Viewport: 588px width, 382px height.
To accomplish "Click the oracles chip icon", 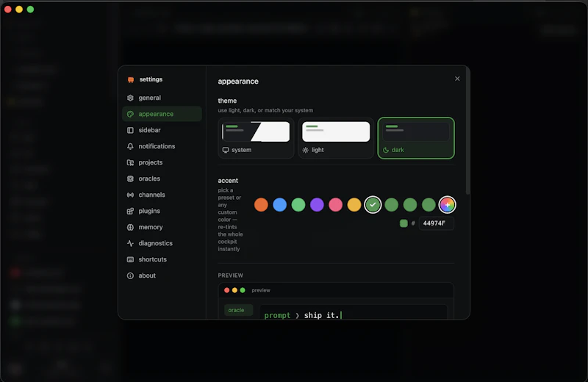I will (130, 179).
